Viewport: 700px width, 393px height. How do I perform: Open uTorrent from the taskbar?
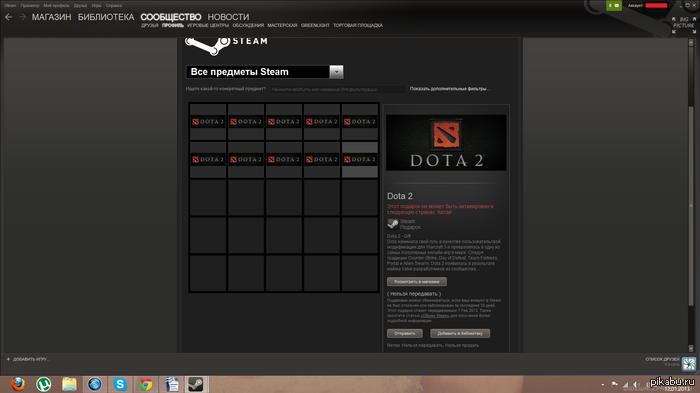tap(43, 384)
